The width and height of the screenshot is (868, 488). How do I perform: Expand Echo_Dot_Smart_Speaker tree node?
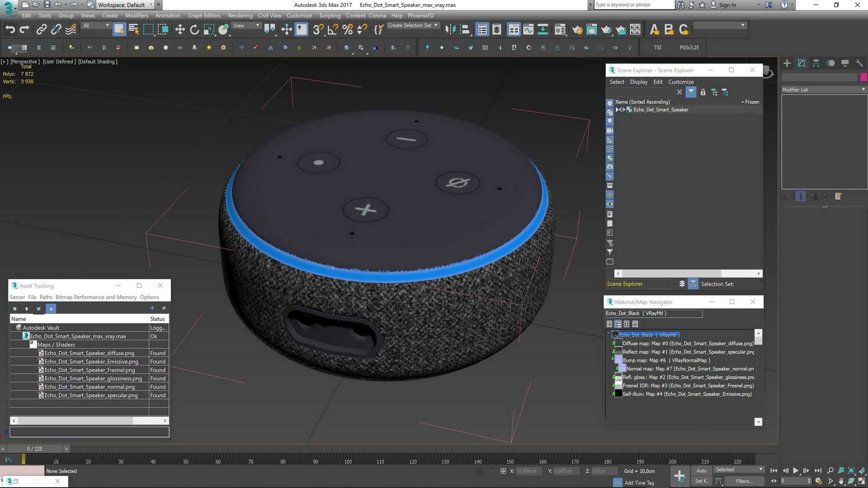coord(617,110)
